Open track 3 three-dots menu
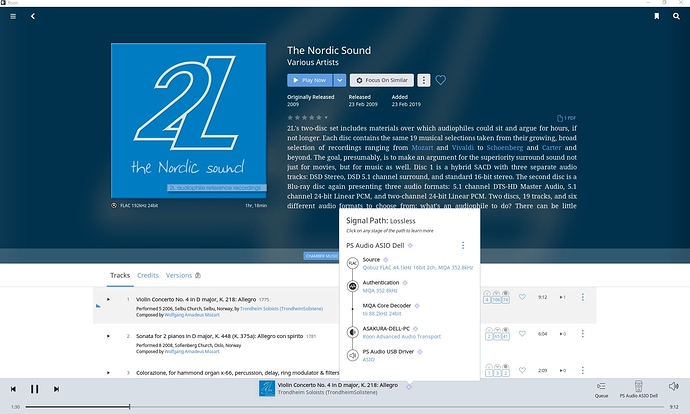 [583, 370]
